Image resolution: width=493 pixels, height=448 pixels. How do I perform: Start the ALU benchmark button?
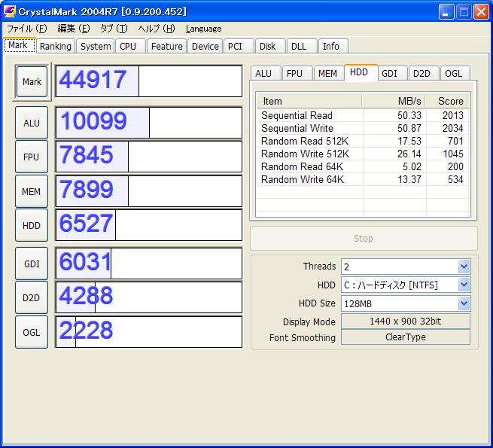[x=32, y=123]
